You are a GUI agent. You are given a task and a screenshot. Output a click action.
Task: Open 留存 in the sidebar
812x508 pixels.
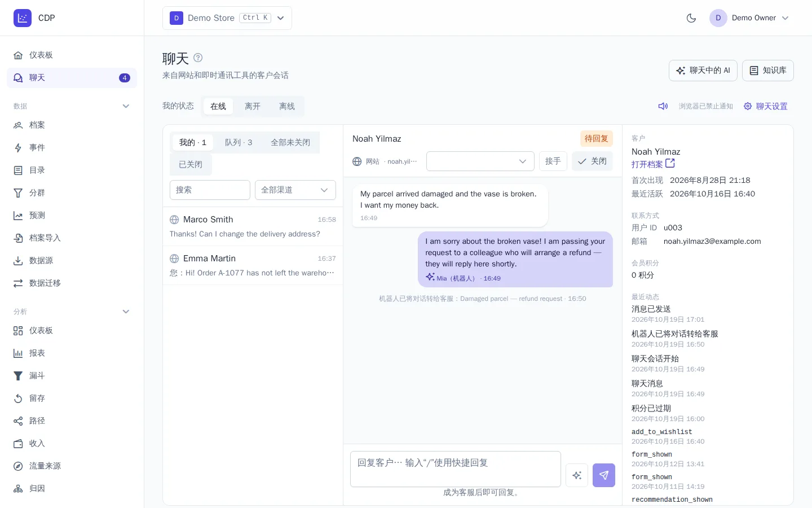[x=72, y=398]
